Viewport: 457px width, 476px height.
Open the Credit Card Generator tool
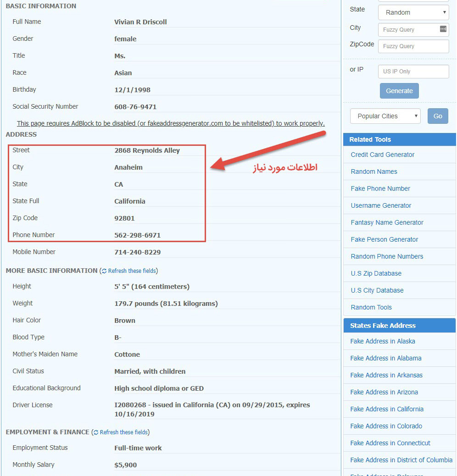pos(382,155)
